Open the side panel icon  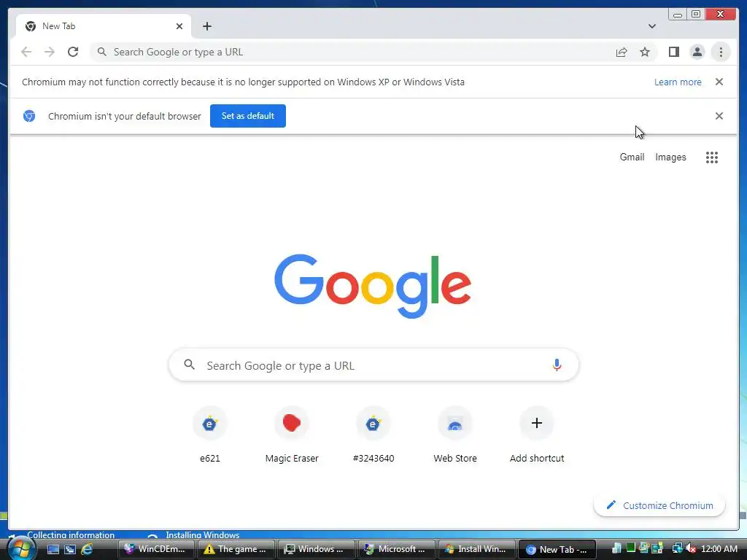673,52
